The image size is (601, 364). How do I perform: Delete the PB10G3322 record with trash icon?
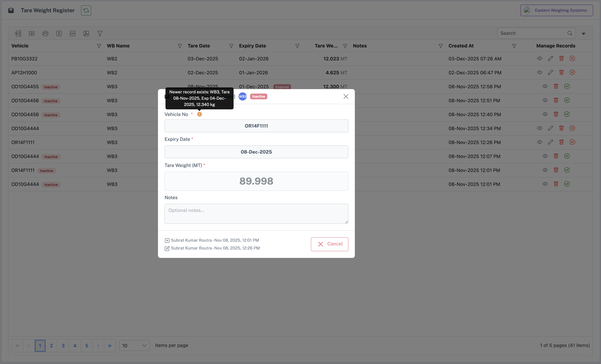click(561, 59)
